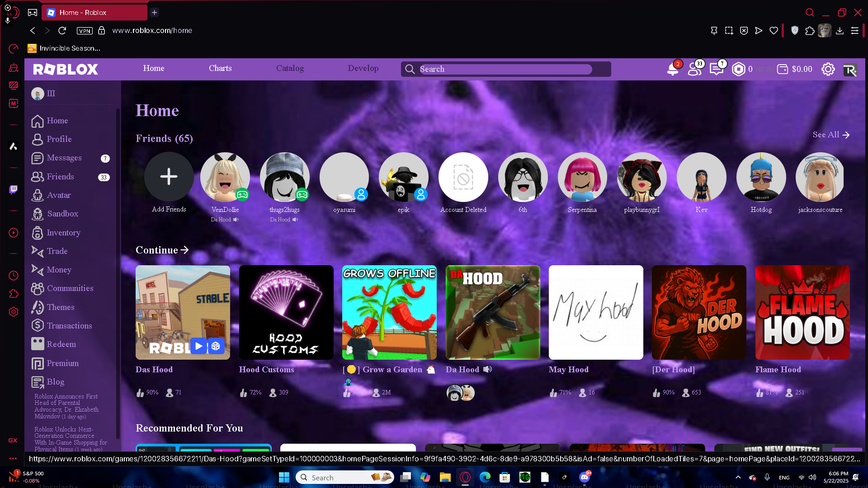868x488 pixels.
Task: Open VeinDollie's friend avatar
Action: click(225, 177)
